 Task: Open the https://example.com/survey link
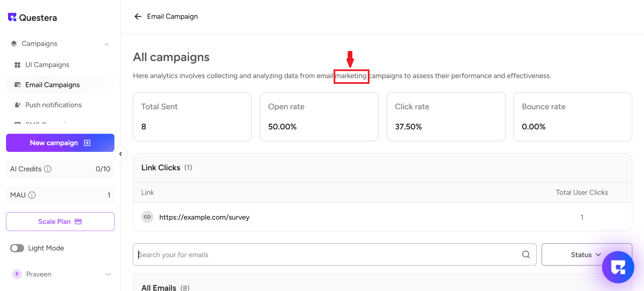coord(204,217)
